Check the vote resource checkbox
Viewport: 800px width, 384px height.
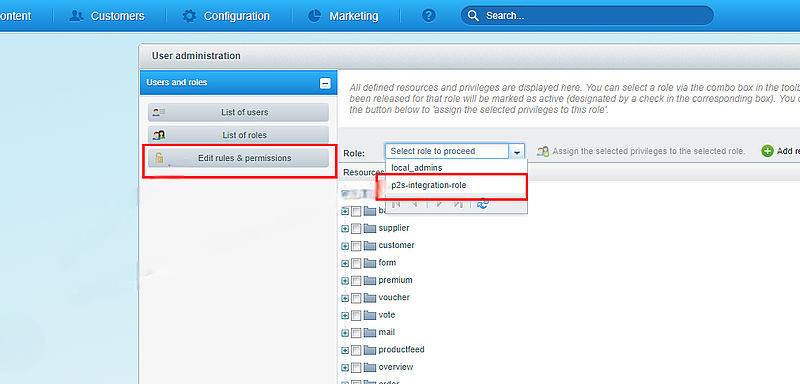(x=356, y=315)
